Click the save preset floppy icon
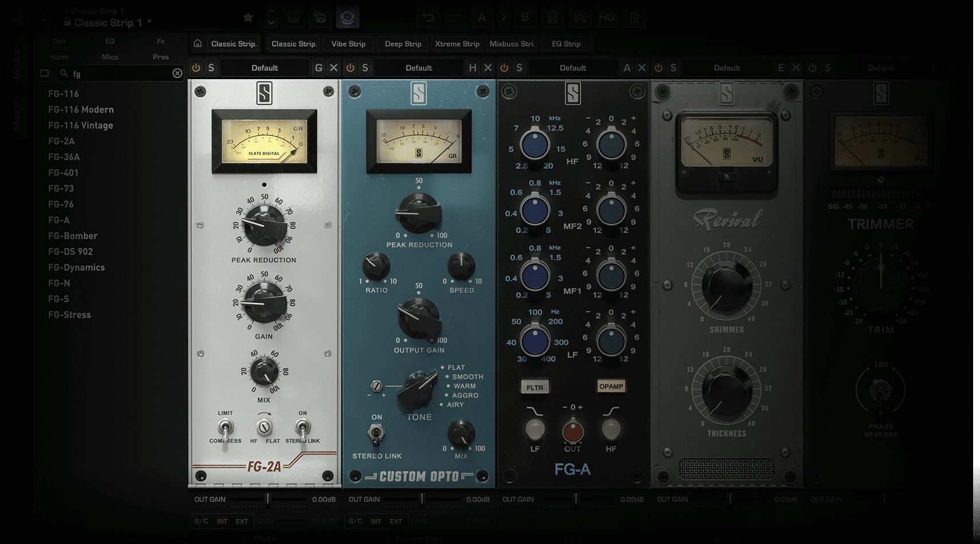The width and height of the screenshot is (980, 544). [x=293, y=17]
